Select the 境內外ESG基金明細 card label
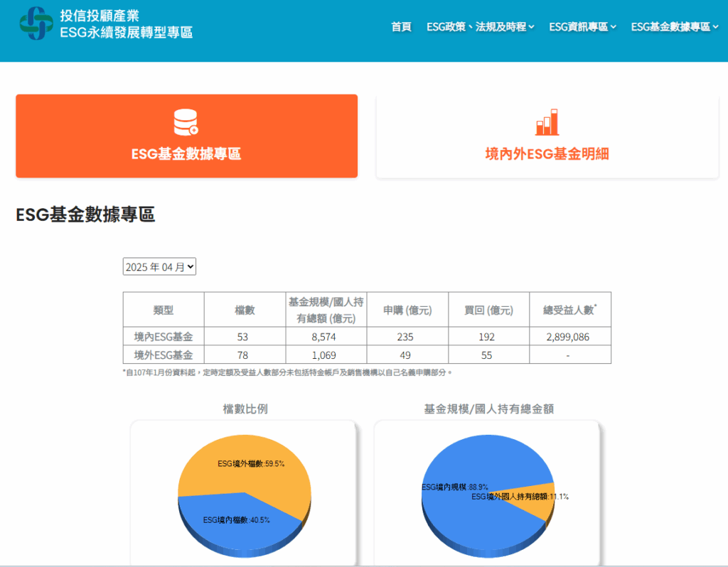728x567 pixels. (547, 153)
